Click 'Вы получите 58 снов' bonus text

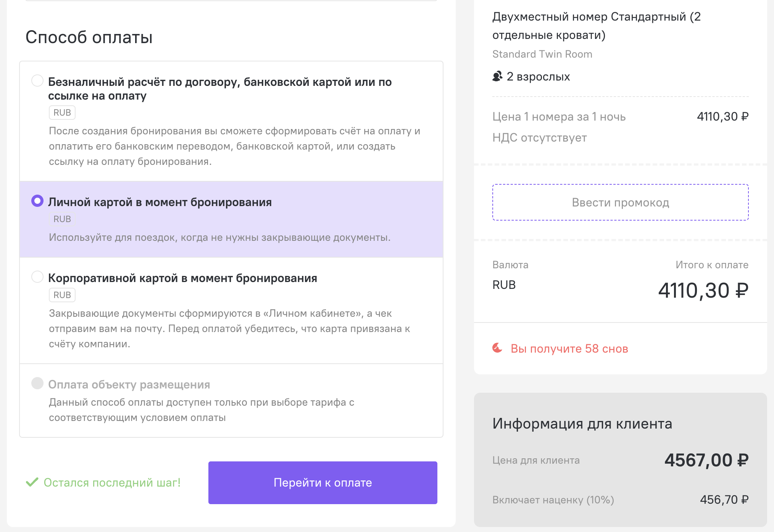coord(569,348)
